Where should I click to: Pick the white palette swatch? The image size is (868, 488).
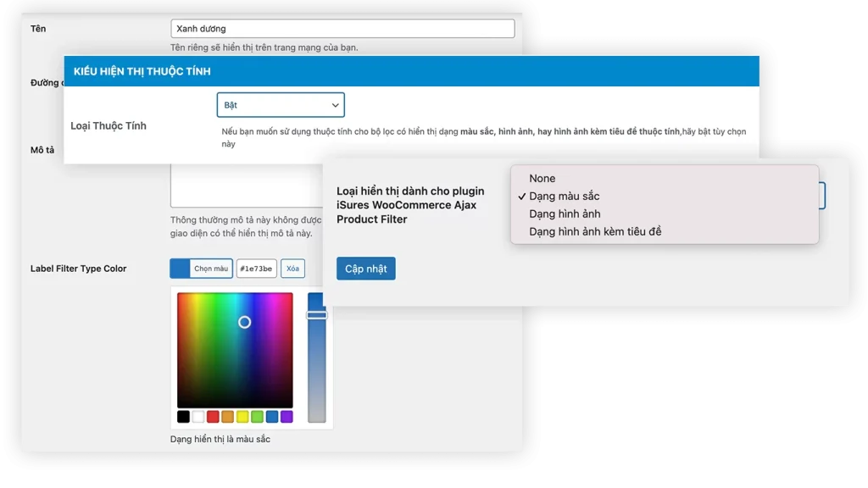point(198,417)
